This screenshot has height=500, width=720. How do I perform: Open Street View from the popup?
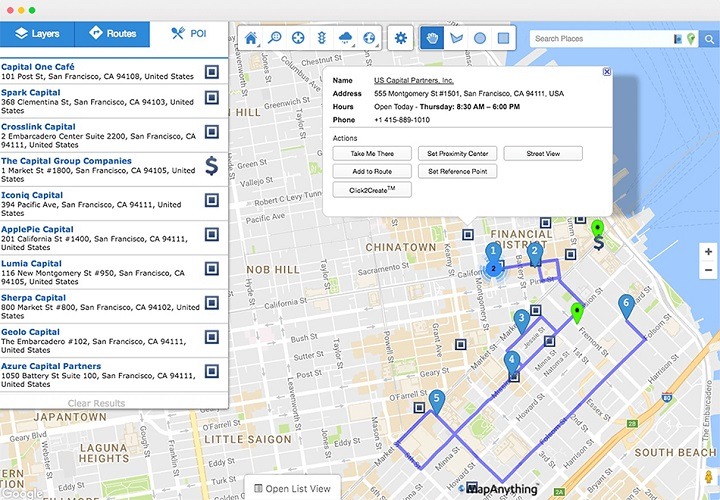pos(543,153)
